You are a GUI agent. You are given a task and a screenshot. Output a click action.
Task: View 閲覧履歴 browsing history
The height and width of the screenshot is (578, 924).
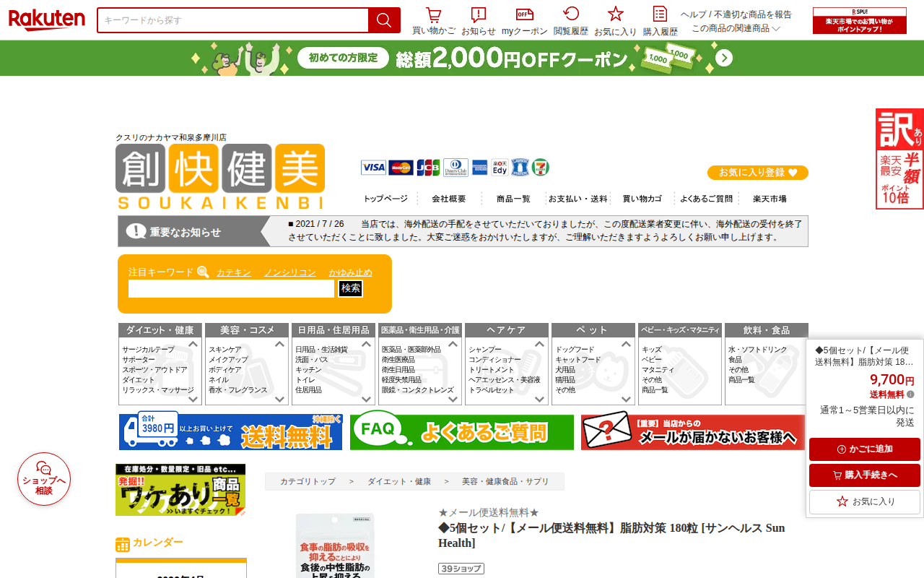(571, 21)
